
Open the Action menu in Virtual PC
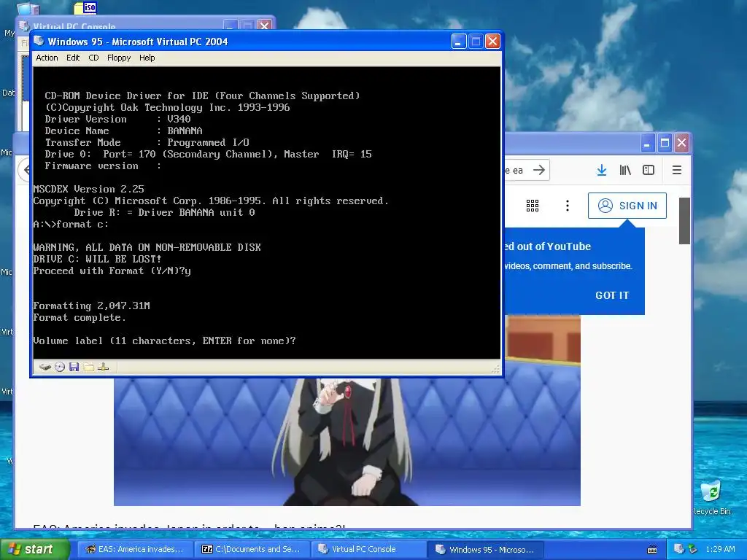pos(47,58)
